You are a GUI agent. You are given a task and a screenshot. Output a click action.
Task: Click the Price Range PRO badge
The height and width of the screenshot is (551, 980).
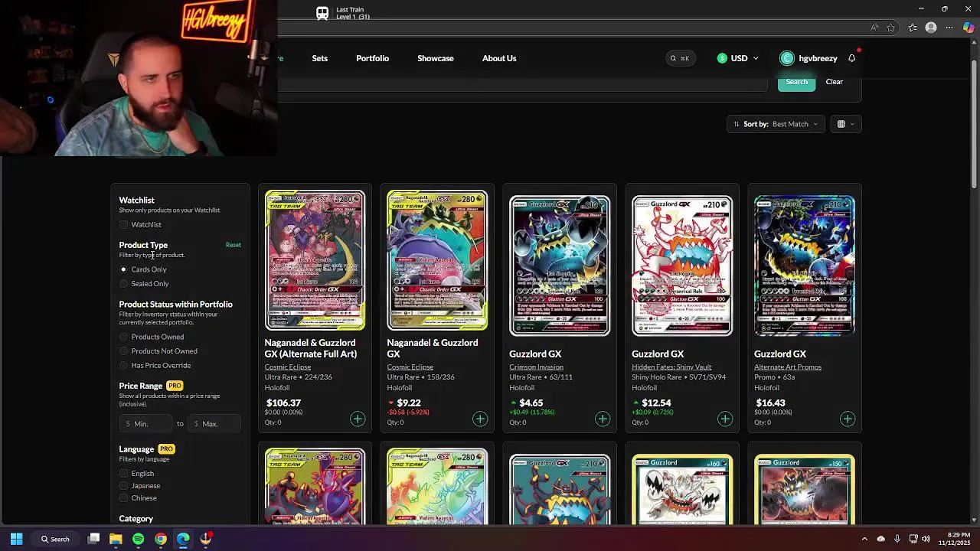[175, 386]
